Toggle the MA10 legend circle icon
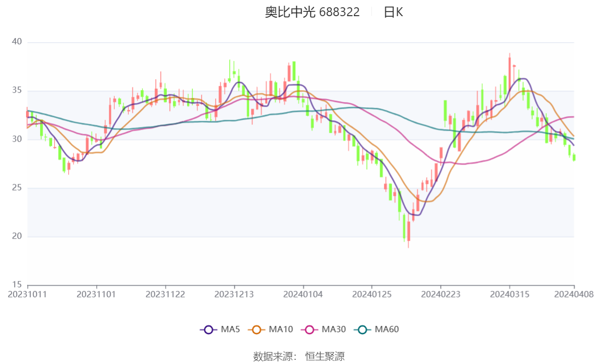The width and height of the screenshot is (598, 364). [x=256, y=330]
